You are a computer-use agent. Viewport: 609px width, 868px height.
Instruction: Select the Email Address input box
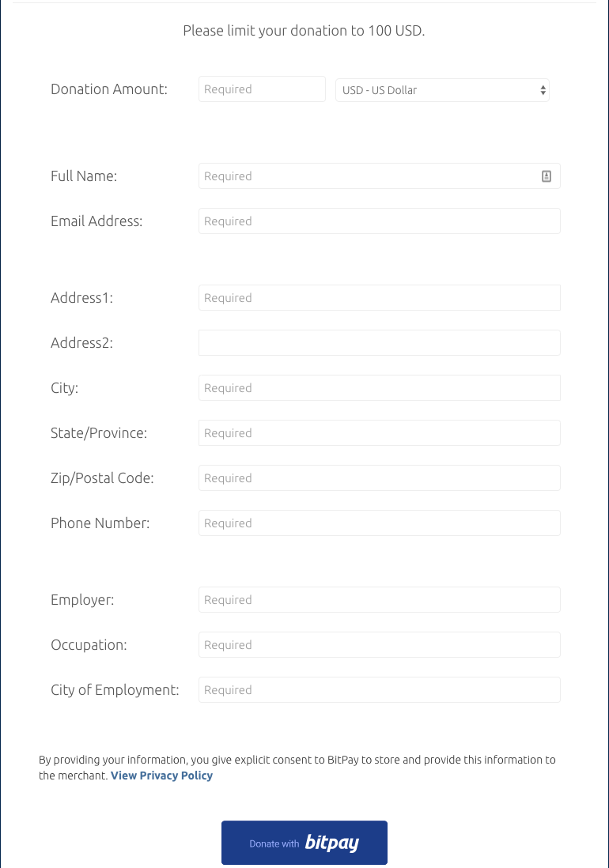pos(380,221)
